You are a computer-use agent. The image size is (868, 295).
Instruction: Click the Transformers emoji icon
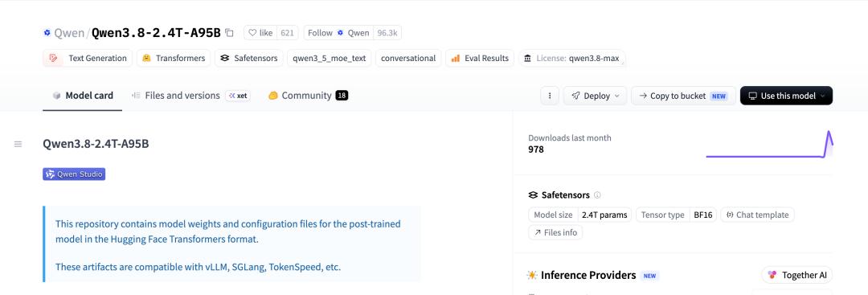(x=146, y=58)
